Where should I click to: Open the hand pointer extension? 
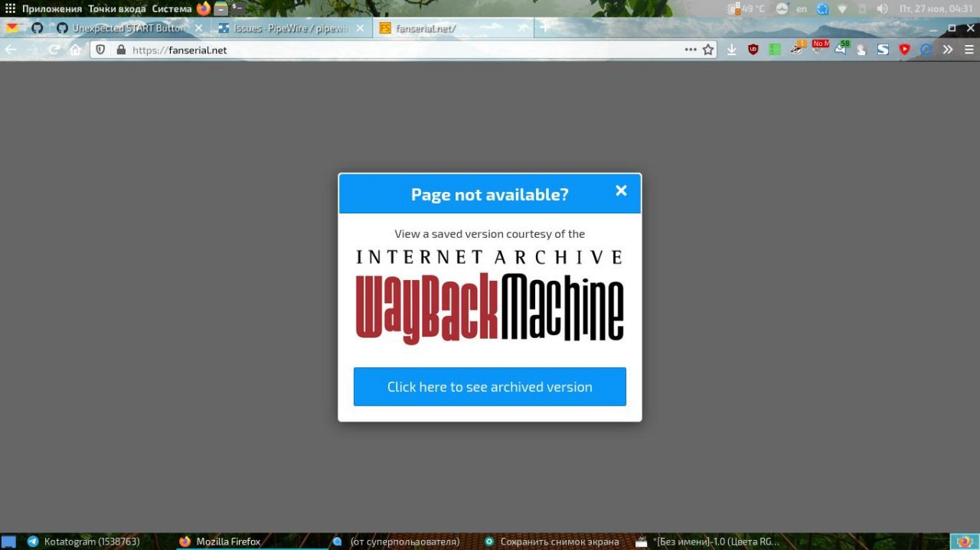(x=861, y=50)
